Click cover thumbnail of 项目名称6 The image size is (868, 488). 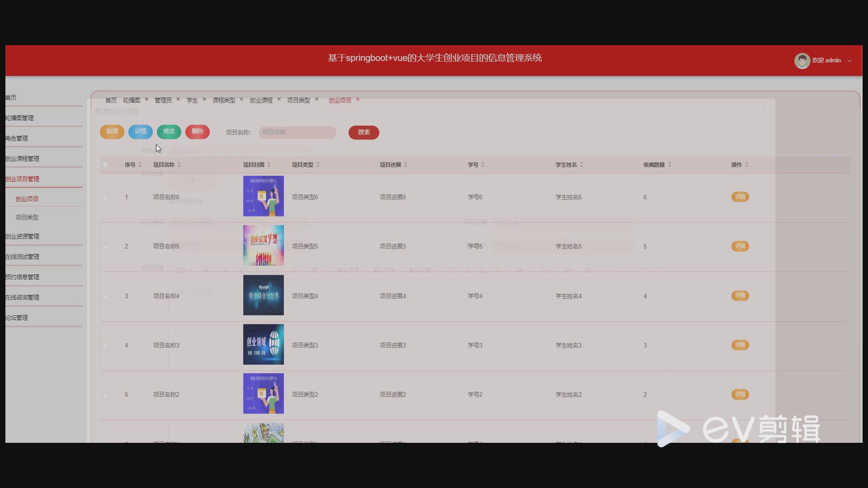[x=264, y=196]
